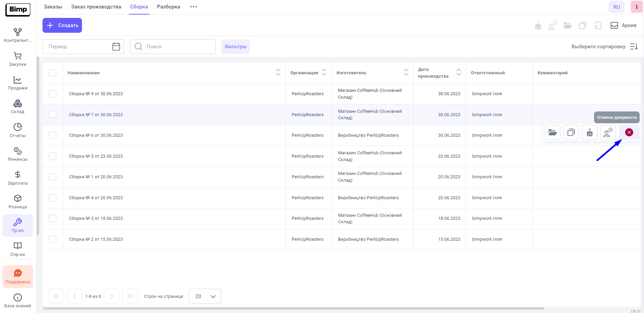The height and width of the screenshot is (313, 644).
Task: Sort by Наименование column arrows
Action: [278, 72]
